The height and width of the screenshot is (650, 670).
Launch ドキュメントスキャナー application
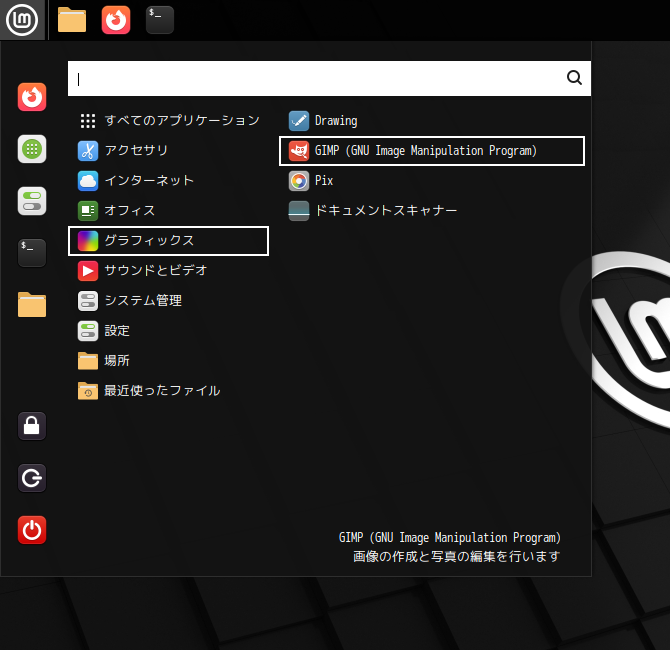tap(432, 211)
